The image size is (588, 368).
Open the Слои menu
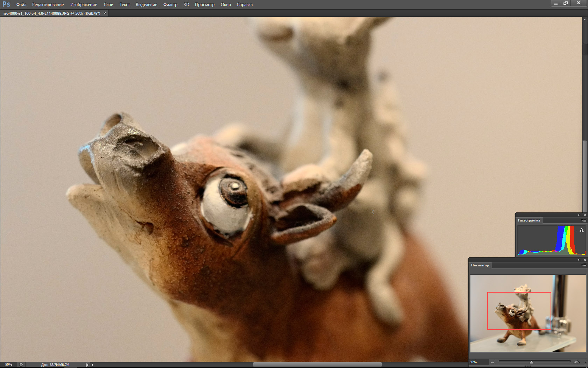tap(108, 5)
